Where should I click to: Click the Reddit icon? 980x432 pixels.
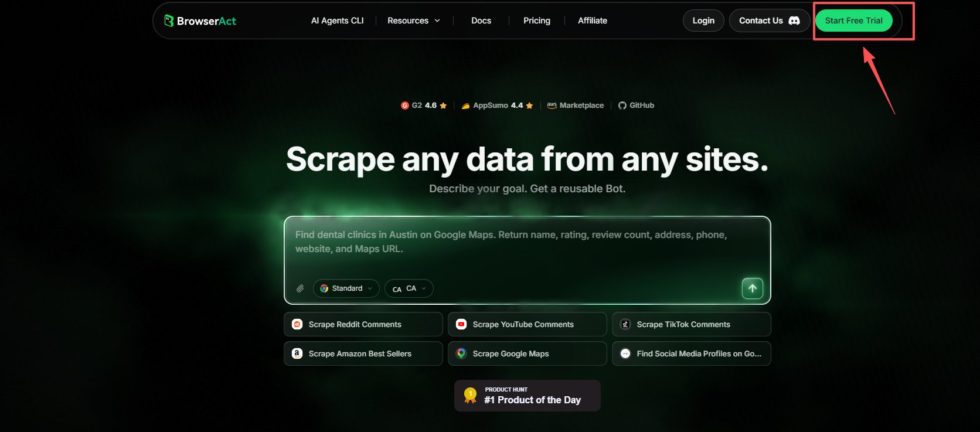point(297,324)
